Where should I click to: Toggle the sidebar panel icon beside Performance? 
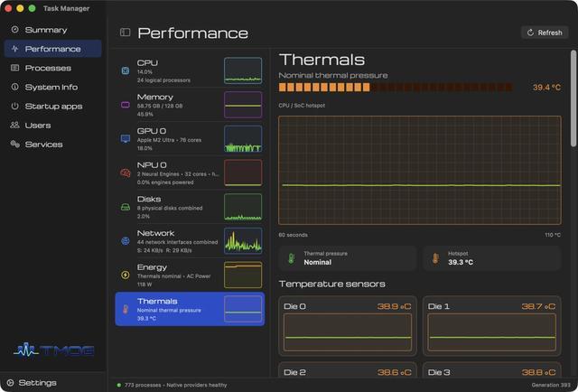point(125,33)
